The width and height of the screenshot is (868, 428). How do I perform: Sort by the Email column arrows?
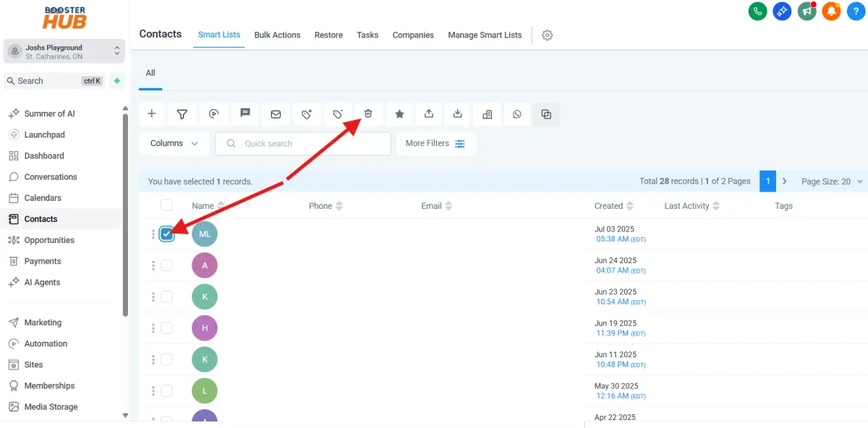(448, 206)
